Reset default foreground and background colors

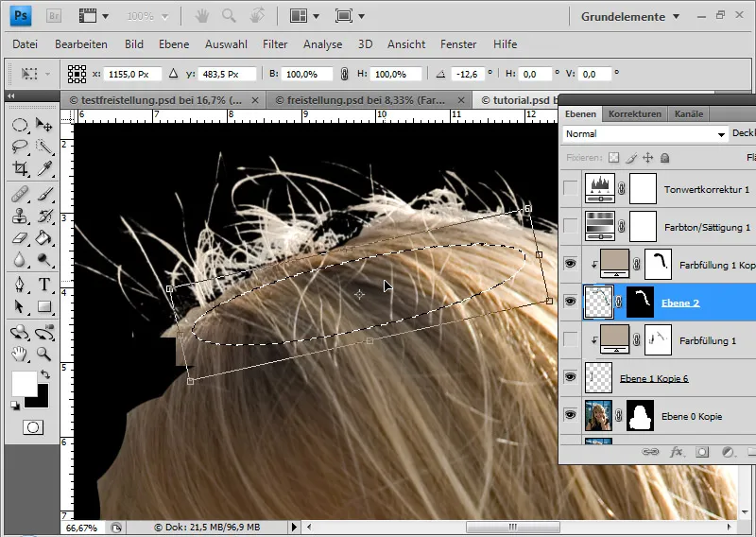click(x=15, y=406)
